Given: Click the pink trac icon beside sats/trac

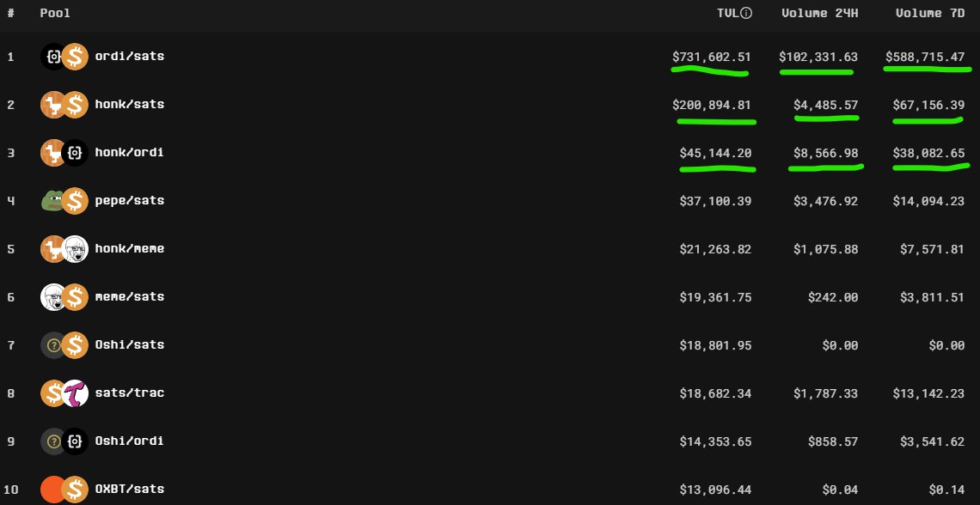Looking at the screenshot, I should coord(76,392).
